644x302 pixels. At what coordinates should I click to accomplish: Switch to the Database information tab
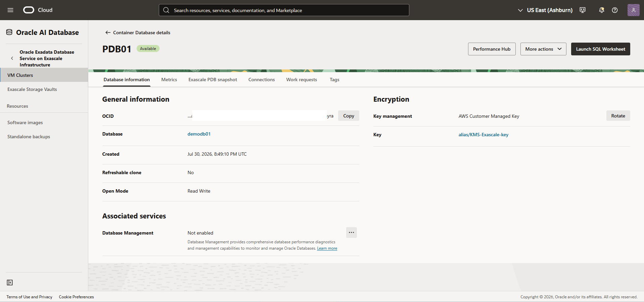pyautogui.click(x=127, y=80)
